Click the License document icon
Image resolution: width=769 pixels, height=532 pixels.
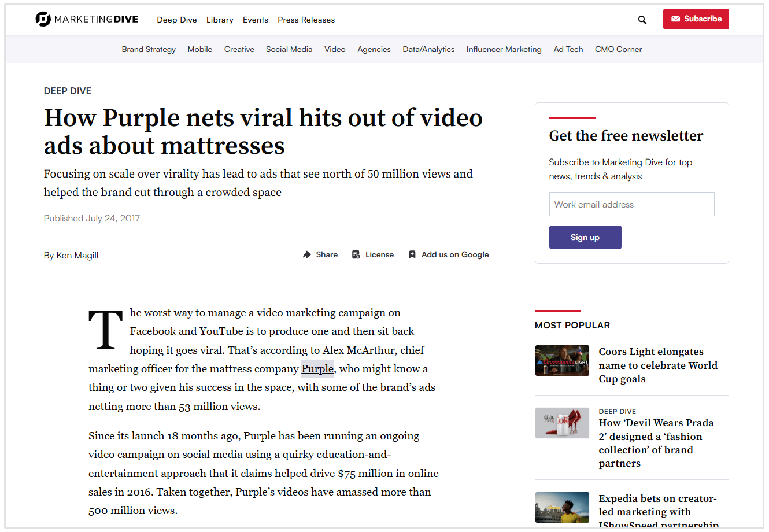[x=356, y=254]
